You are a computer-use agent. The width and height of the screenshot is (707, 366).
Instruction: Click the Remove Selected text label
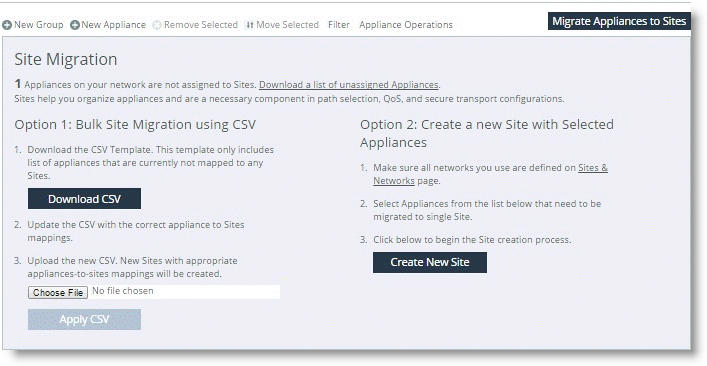tap(201, 25)
